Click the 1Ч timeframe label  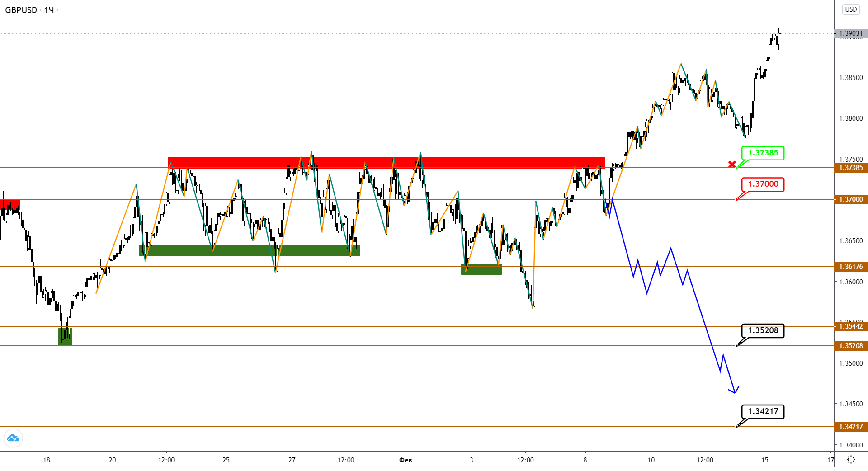tap(49, 10)
